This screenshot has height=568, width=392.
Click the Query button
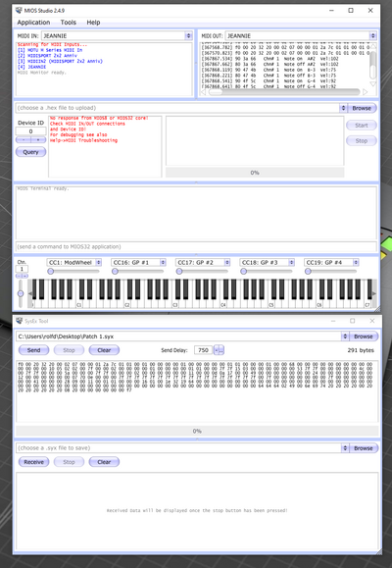30,152
